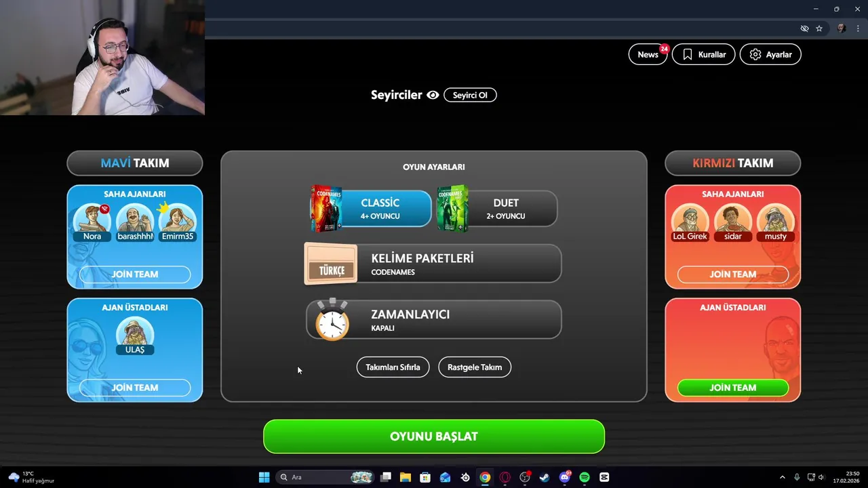This screenshot has height=488, width=868.
Task: Show hidden system tray icons
Action: pyautogui.click(x=782, y=477)
